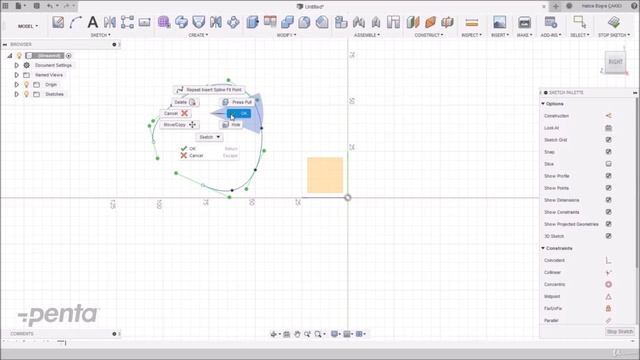Click the Select tool icon
Image resolution: width=640 pixels, height=360 pixels.
pyautogui.click(x=579, y=22)
